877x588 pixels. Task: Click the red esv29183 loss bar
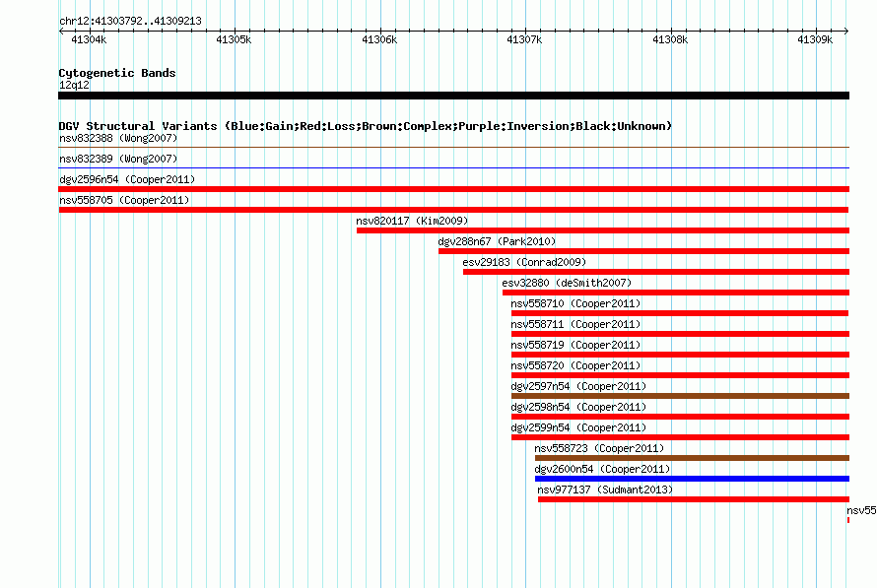(656, 272)
